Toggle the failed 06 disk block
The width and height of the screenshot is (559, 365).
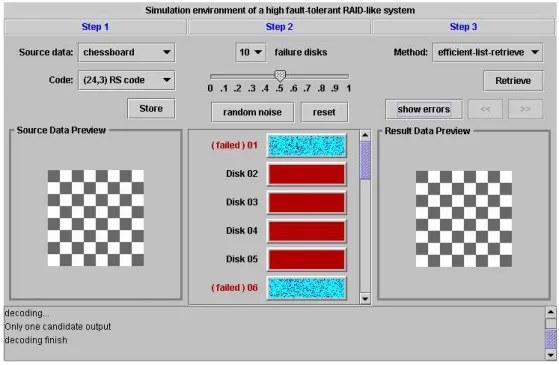[306, 288]
